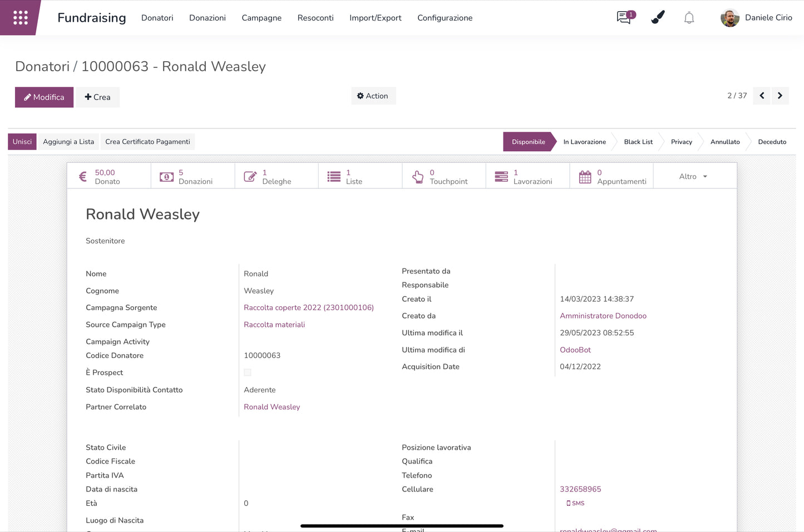Open Raccolta coperte 2022 campaign link
The image size is (804, 532).
(x=308, y=307)
